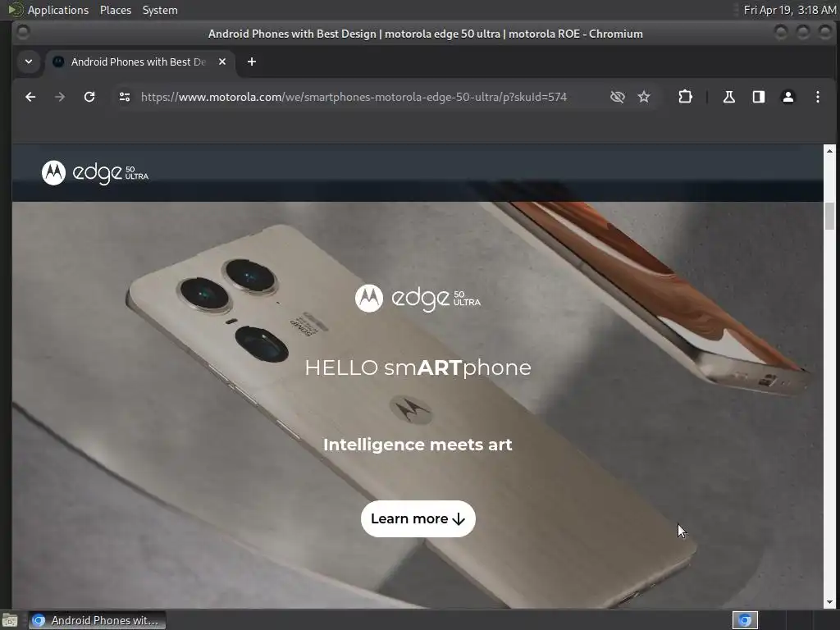Select the Android Phones with Best Design tab
Image resolution: width=840 pixels, height=630 pixels.
click(140, 62)
